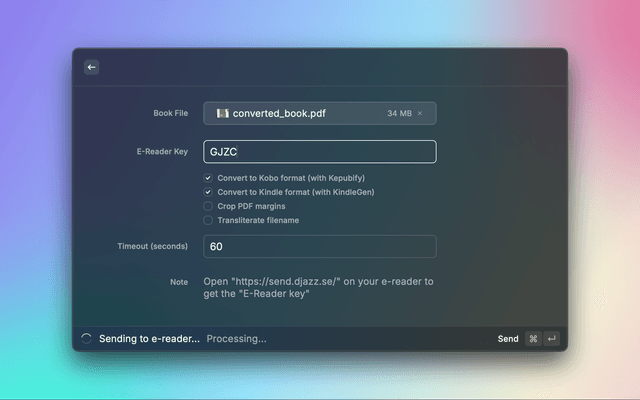The image size is (640, 400).
Task: Click the Command key icon
Action: pos(533,339)
